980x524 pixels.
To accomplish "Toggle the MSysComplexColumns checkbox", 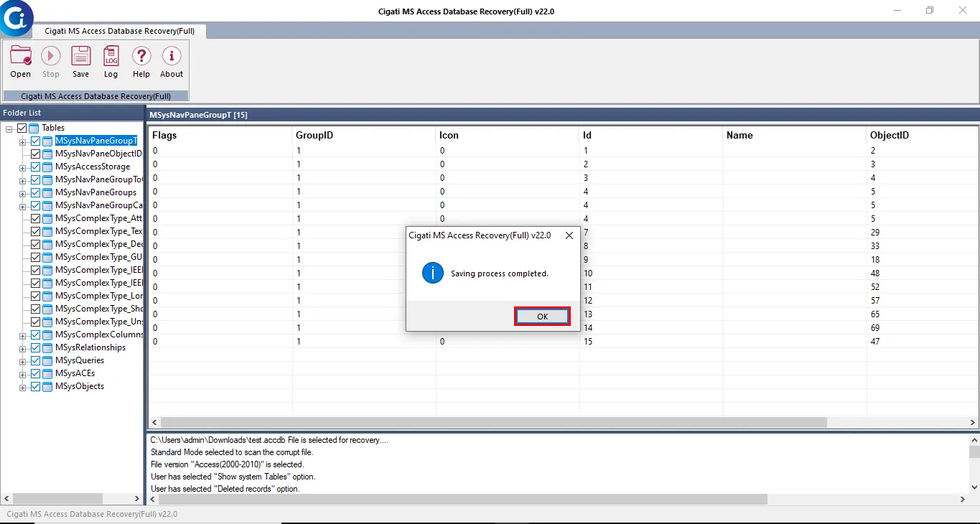I will tap(35, 334).
